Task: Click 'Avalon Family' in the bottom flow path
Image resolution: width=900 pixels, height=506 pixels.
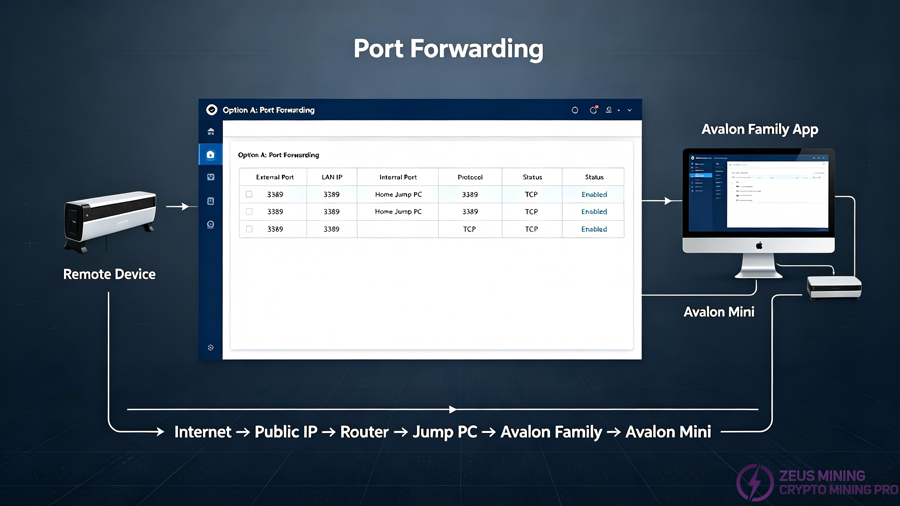Action: (551, 432)
